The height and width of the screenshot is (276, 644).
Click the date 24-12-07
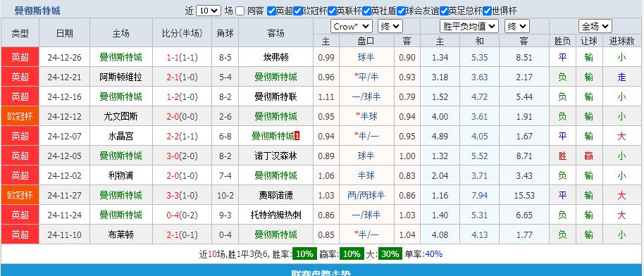(65, 137)
